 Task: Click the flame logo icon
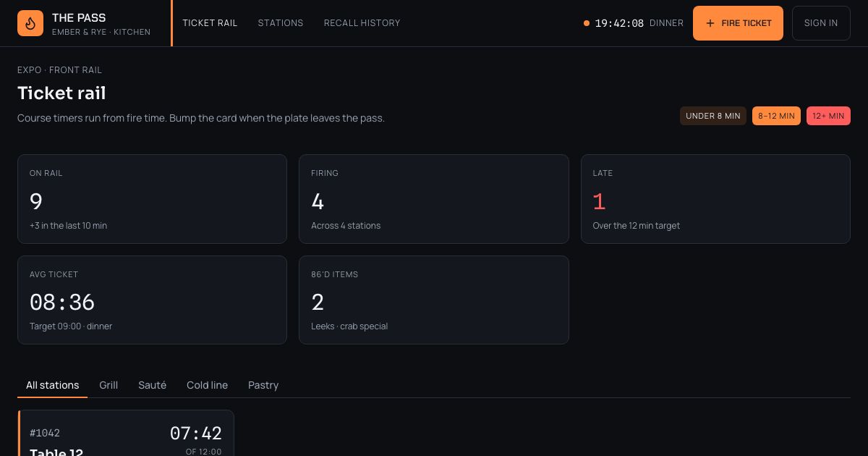coord(30,23)
